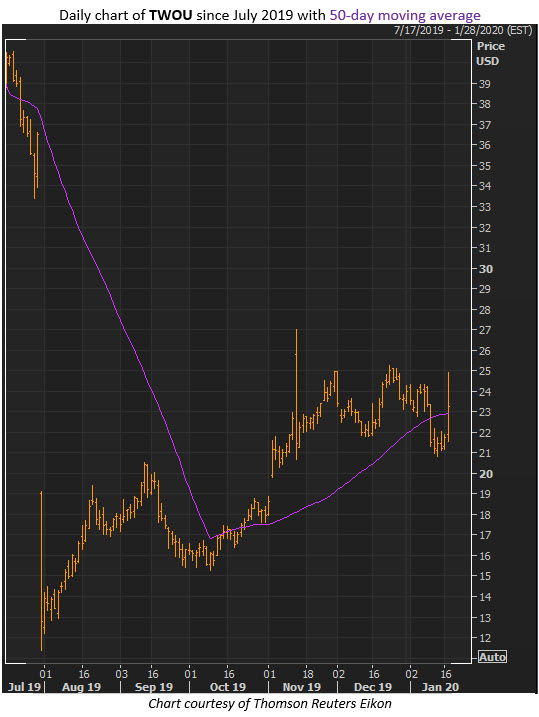The image size is (539, 717).
Task: Click the '50-day moving average' title text
Action: click(405, 15)
